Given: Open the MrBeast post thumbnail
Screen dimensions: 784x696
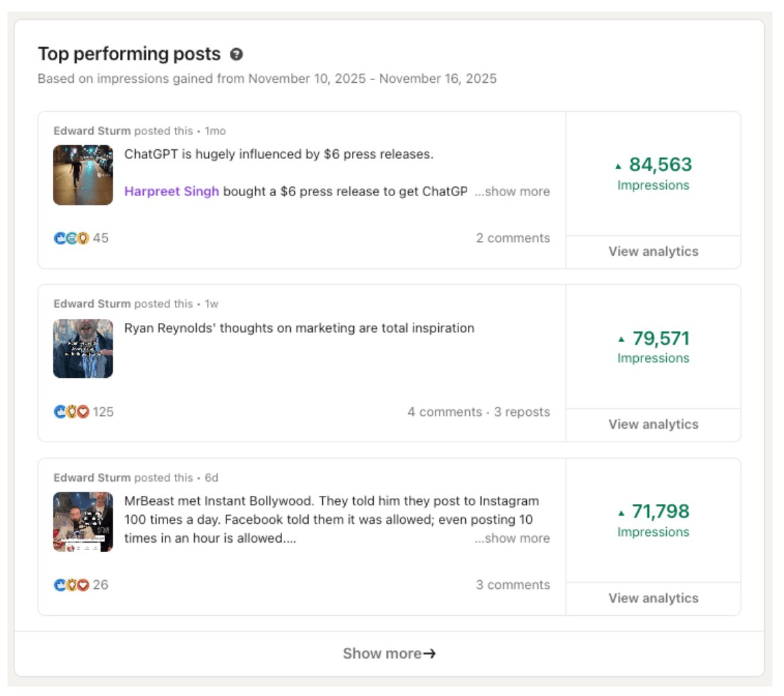Looking at the screenshot, I should [83, 522].
